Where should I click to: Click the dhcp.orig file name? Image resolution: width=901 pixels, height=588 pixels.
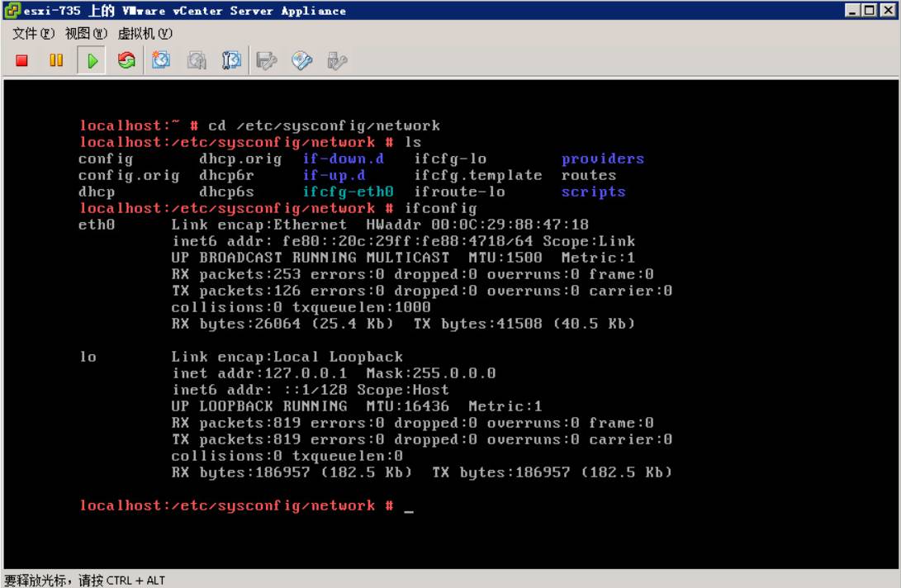click(240, 159)
